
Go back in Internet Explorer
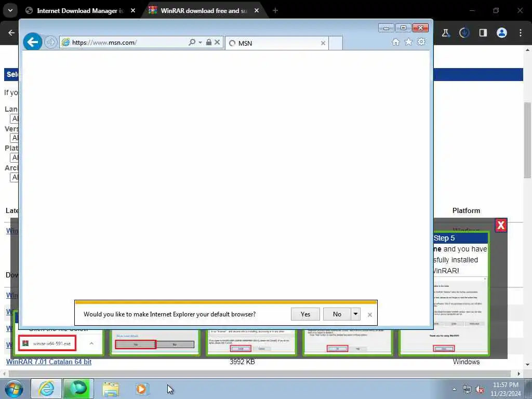(33, 42)
